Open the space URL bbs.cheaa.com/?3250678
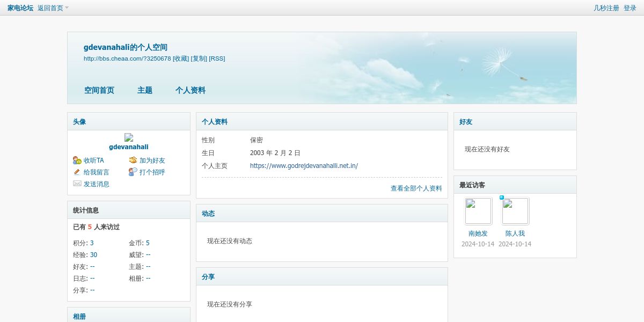 (127, 58)
